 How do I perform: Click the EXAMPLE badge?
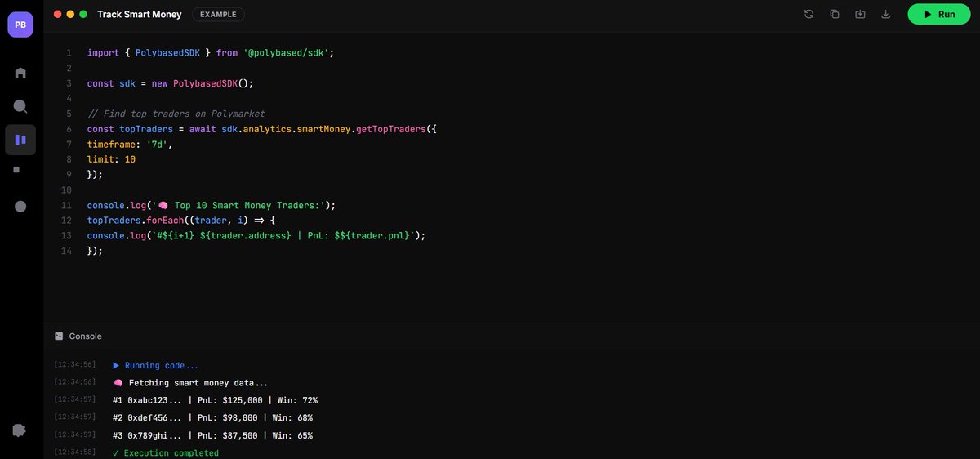point(218,14)
